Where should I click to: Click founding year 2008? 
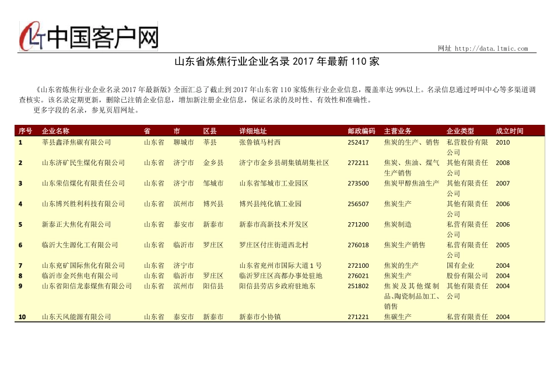tap(503, 163)
